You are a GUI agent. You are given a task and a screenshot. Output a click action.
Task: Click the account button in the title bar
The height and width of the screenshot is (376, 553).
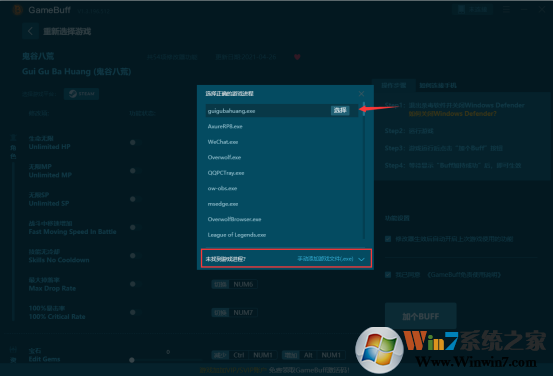(x=473, y=10)
